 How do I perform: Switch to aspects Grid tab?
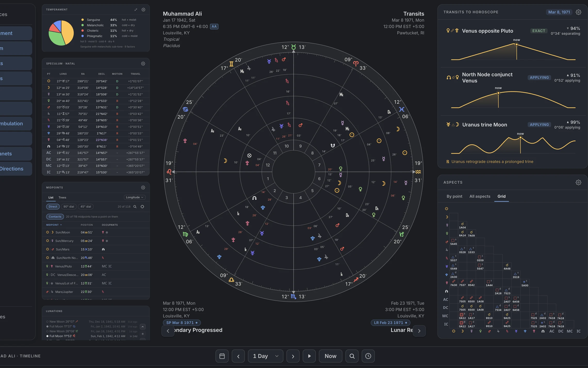(x=501, y=196)
